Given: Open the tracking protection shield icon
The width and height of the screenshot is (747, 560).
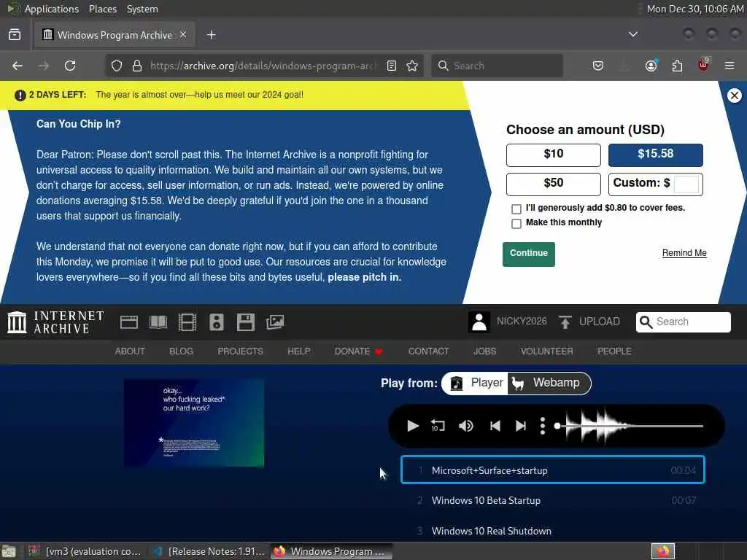Looking at the screenshot, I should click(x=117, y=66).
